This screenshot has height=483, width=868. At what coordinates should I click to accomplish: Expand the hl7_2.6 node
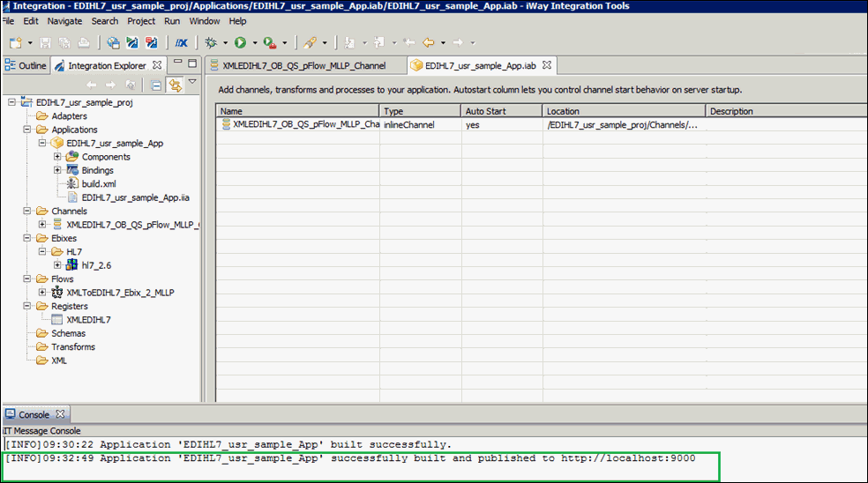[x=57, y=265]
